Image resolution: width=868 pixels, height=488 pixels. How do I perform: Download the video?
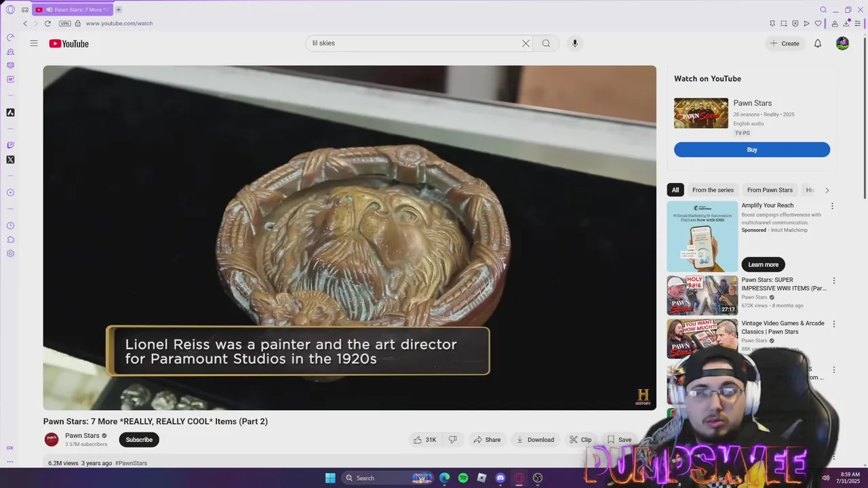point(535,440)
